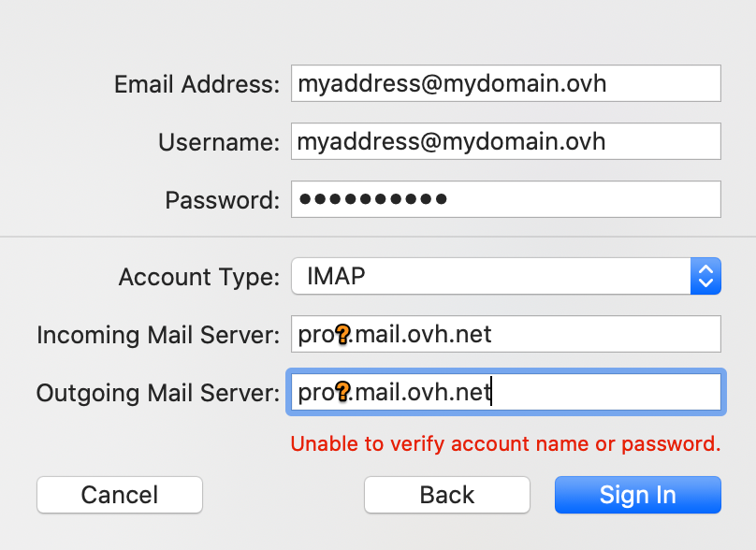Select the Username text field
The image size is (756, 550).
[505, 141]
